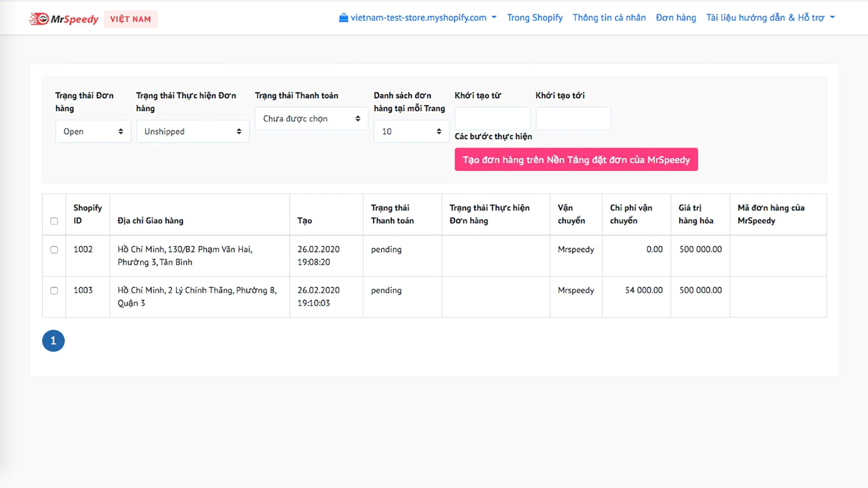Open the Trạng thái Đơn hàng dropdown

click(93, 131)
